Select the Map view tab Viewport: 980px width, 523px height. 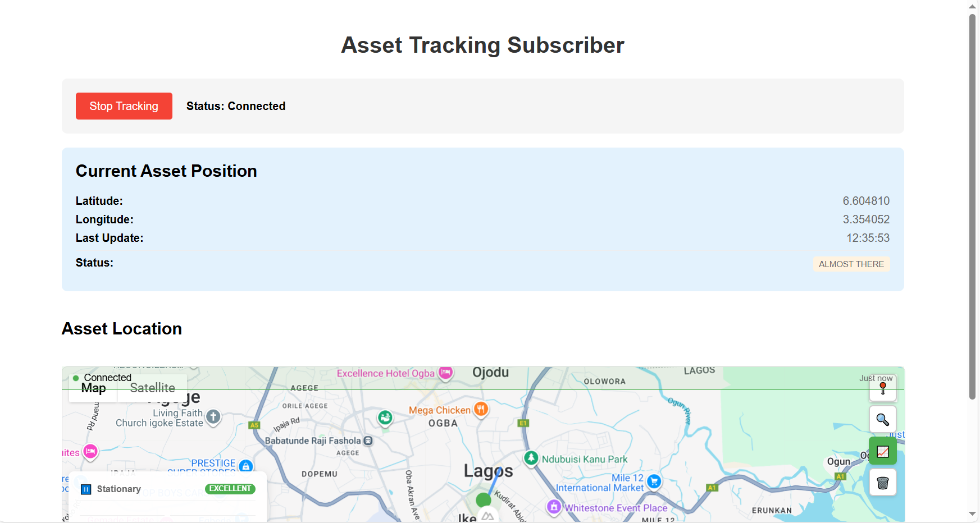click(x=93, y=388)
